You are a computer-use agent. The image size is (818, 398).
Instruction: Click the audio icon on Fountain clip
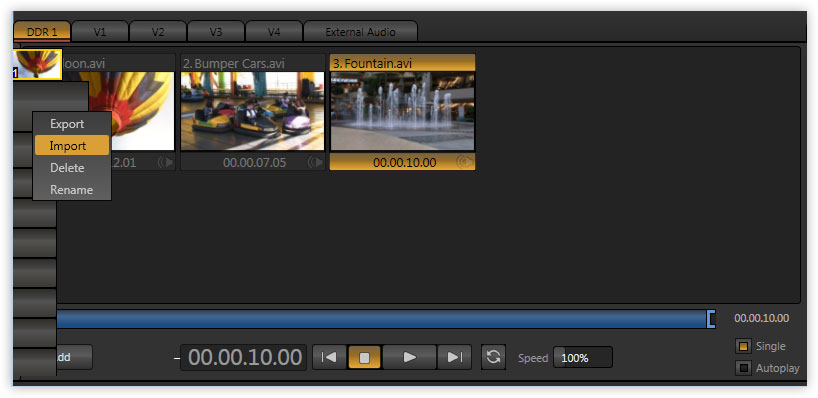click(465, 163)
